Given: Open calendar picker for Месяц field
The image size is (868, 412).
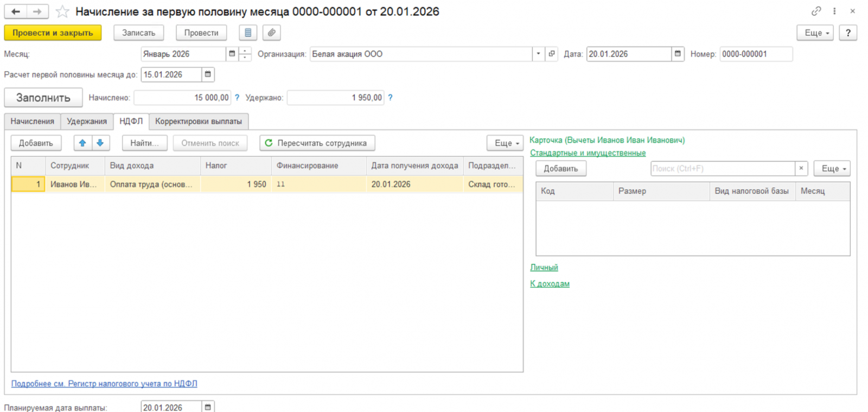Looking at the screenshot, I should 232,54.
